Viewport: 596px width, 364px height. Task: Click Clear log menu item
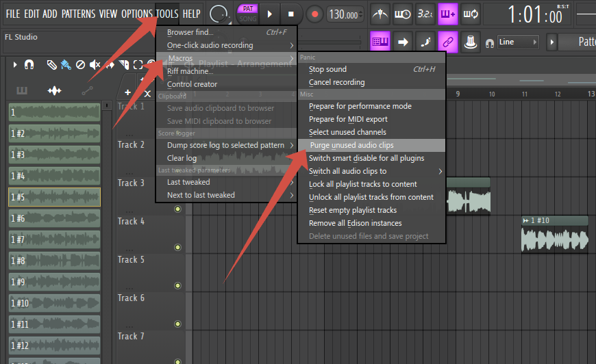coord(227,158)
